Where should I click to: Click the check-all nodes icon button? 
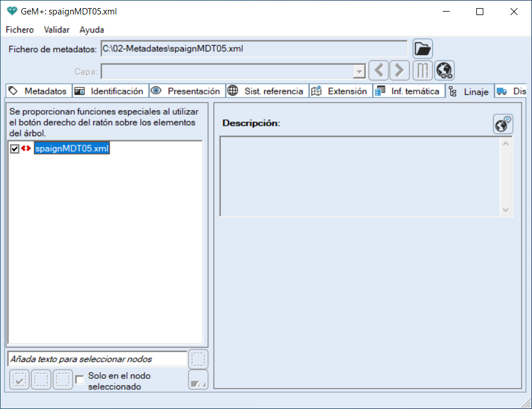tap(19, 379)
